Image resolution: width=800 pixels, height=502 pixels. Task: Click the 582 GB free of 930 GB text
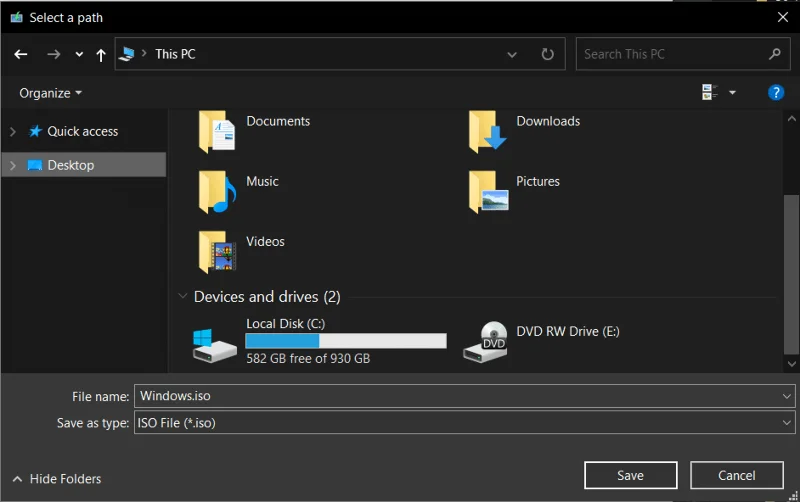[308, 359]
